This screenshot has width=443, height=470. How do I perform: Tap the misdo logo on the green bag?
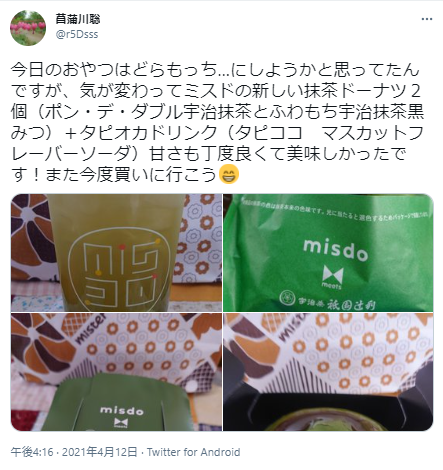[335, 249]
